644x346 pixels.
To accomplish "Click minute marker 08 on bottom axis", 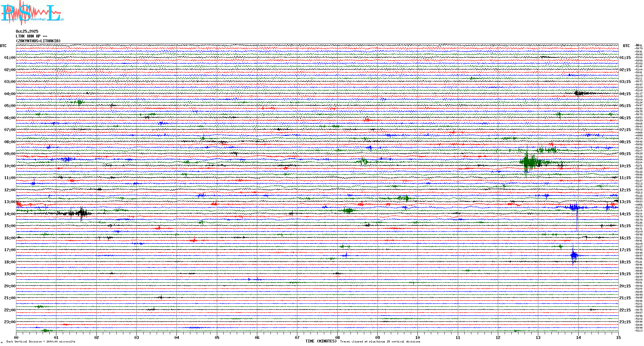I will (x=337, y=337).
